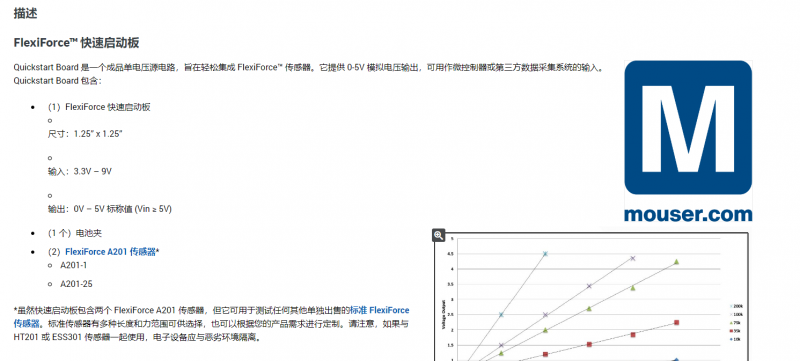Click the 输入: 3.3V – 9V text line
This screenshot has height=361, width=800.
[x=80, y=171]
